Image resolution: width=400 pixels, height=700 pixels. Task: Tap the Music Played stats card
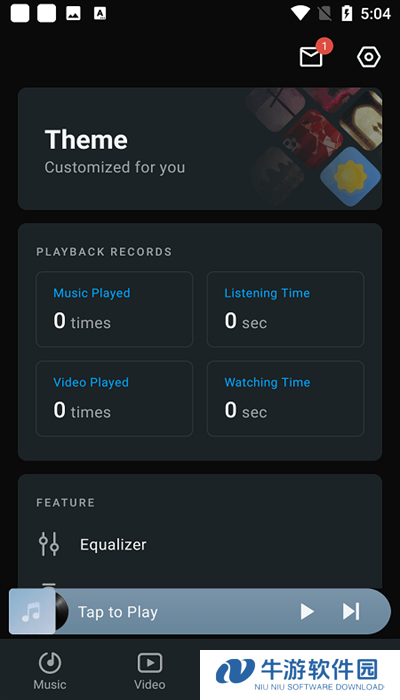pyautogui.click(x=114, y=309)
